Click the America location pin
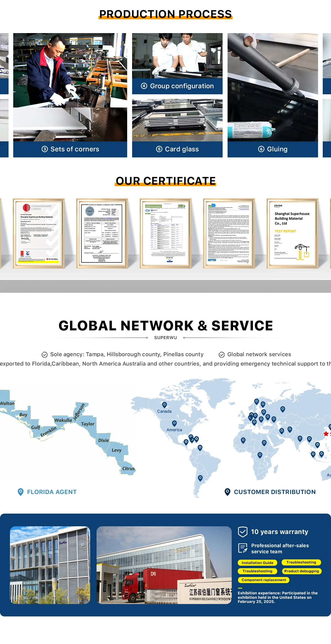The width and height of the screenshot is (331, 644). pos(174,423)
